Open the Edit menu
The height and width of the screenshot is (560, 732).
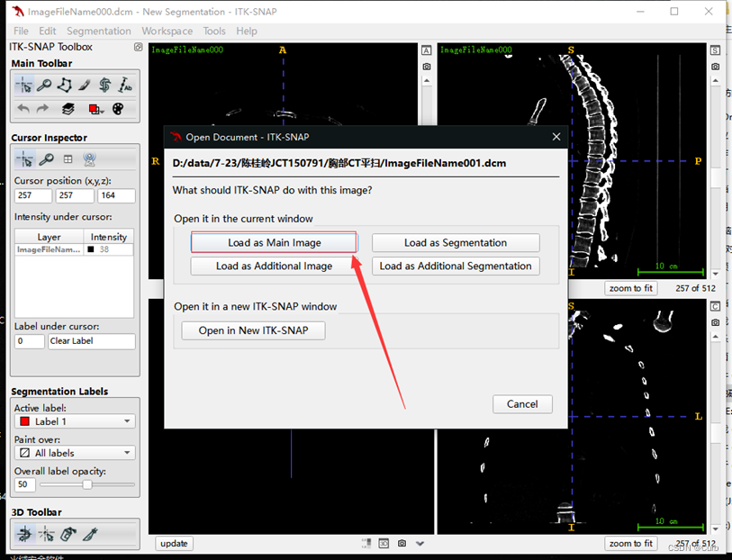47,32
